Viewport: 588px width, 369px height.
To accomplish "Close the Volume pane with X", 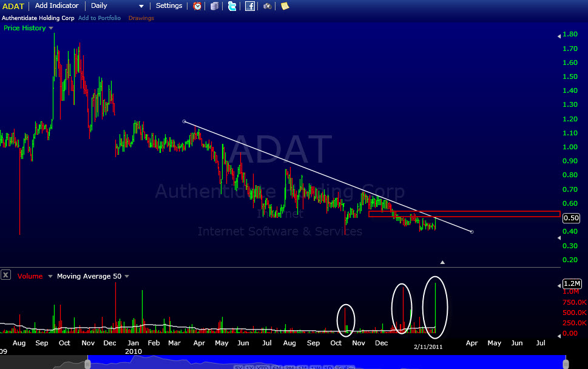I will (5, 276).
